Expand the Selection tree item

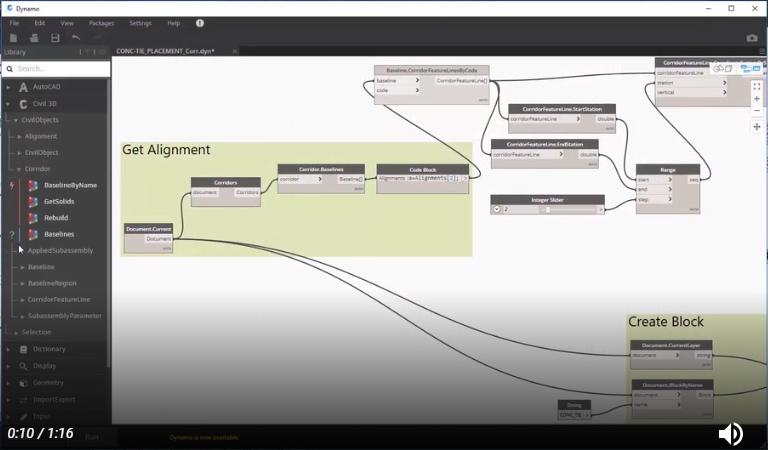coord(16,332)
